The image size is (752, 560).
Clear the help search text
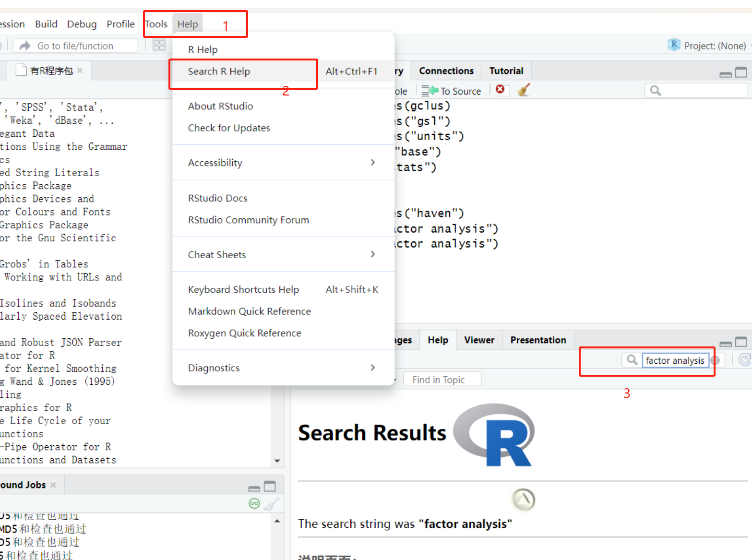click(715, 360)
